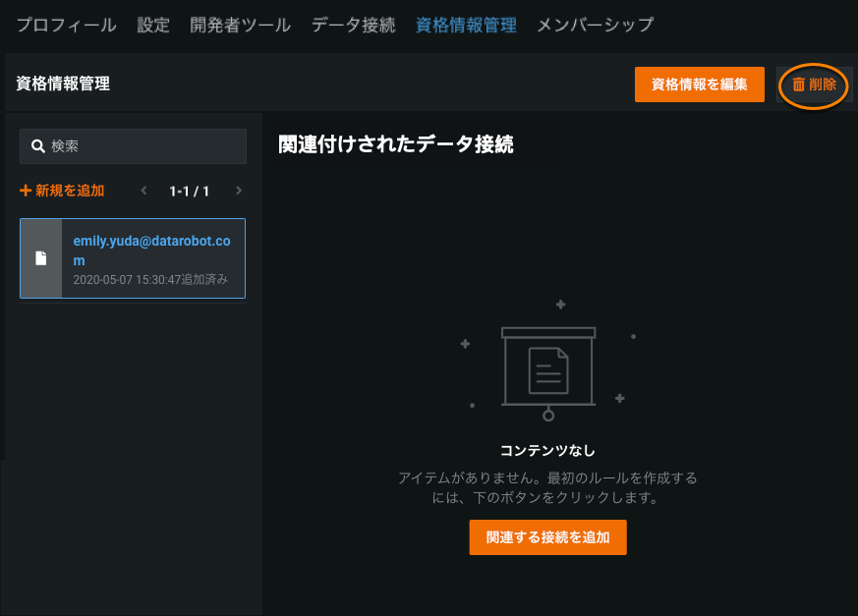Select the 資格情報管理 tab
The height and width of the screenshot is (616, 858).
[x=466, y=26]
